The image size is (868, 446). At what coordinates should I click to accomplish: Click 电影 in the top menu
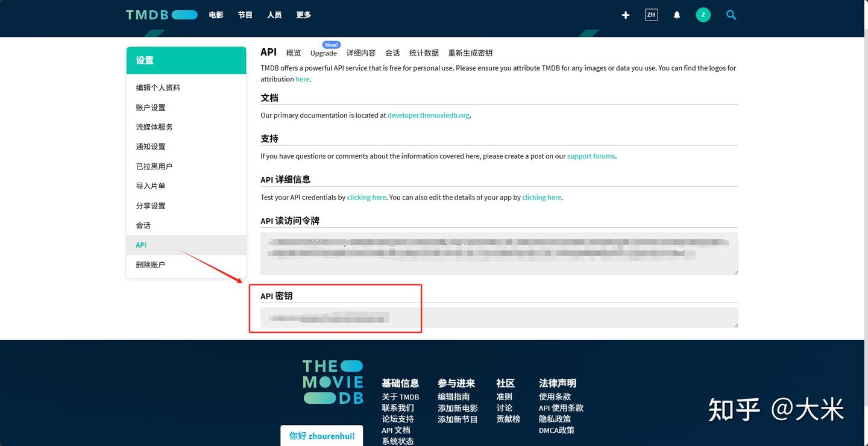click(x=216, y=14)
